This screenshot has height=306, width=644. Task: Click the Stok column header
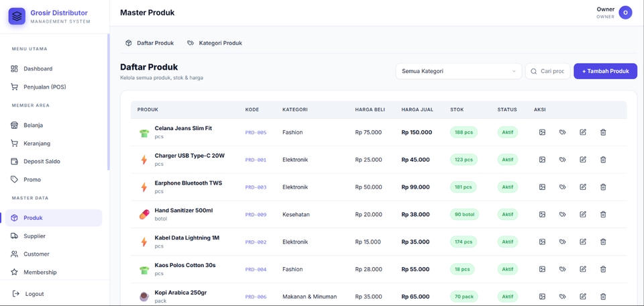pos(457,109)
